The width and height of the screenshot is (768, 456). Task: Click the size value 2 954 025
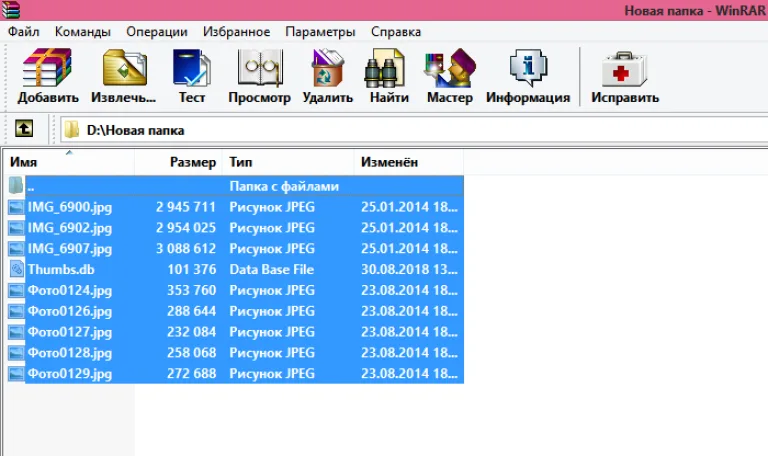coord(186,228)
